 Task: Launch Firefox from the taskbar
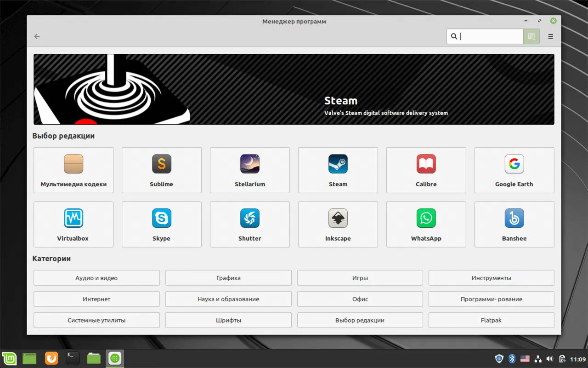click(x=51, y=358)
